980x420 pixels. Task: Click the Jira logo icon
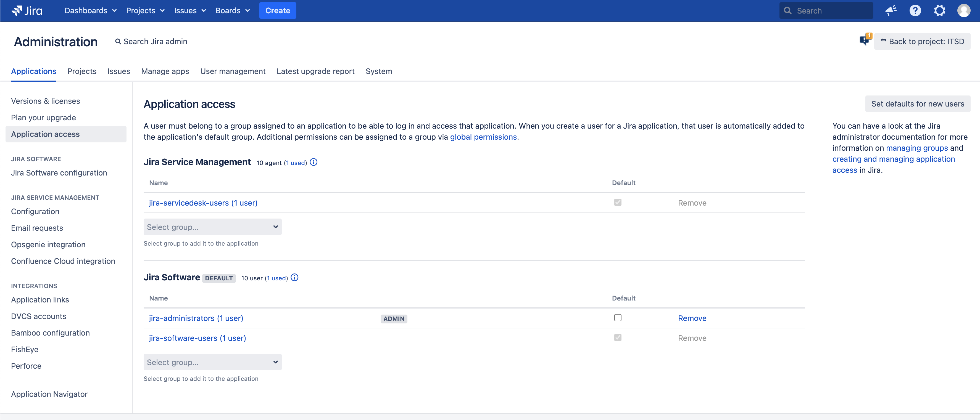(x=17, y=11)
